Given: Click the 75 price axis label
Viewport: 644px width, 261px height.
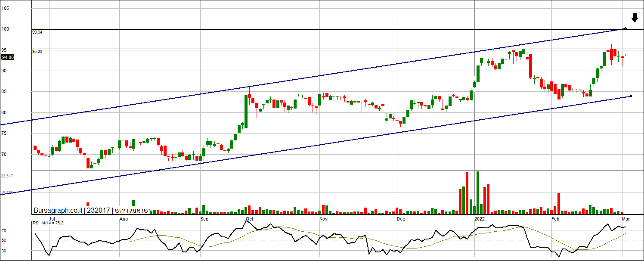Looking at the screenshot, I should (x=4, y=134).
